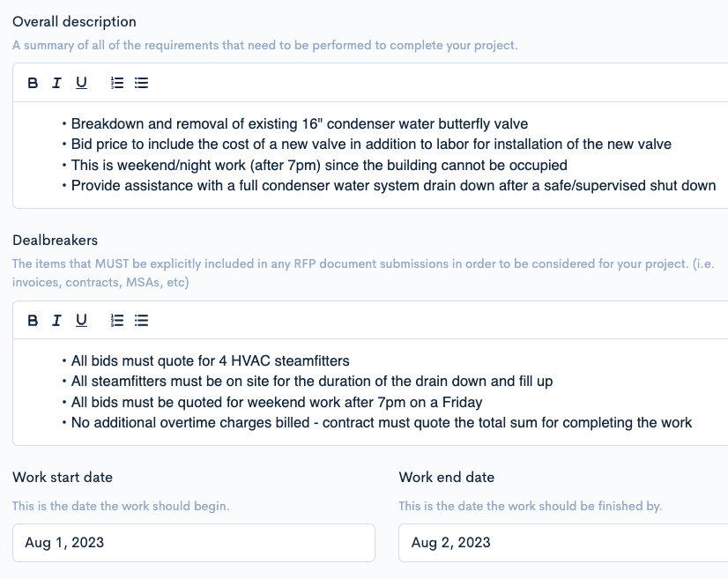
Task: Insert numbered list in Overall description editor
Action: [117, 83]
